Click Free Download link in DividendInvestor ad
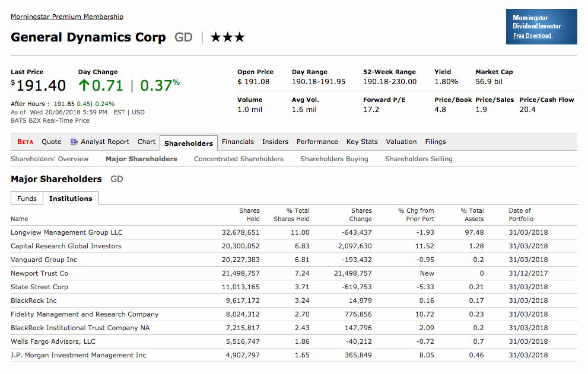 pyautogui.click(x=532, y=36)
